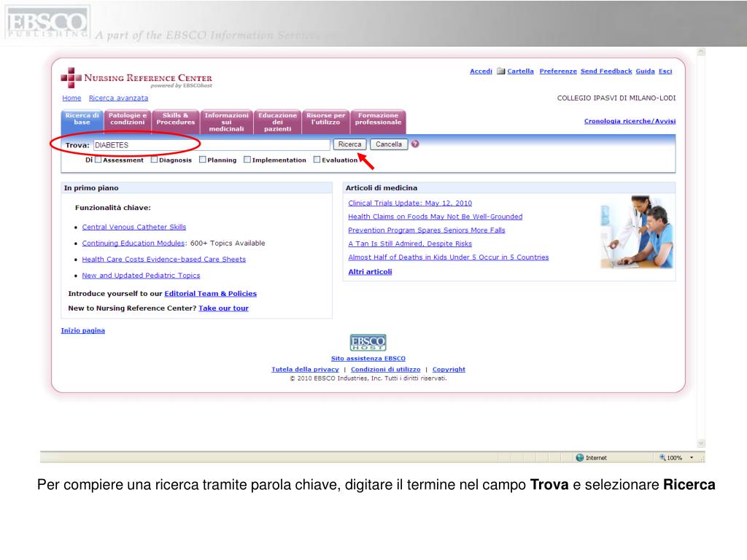Click the folder icon beside Cartella

coord(500,71)
